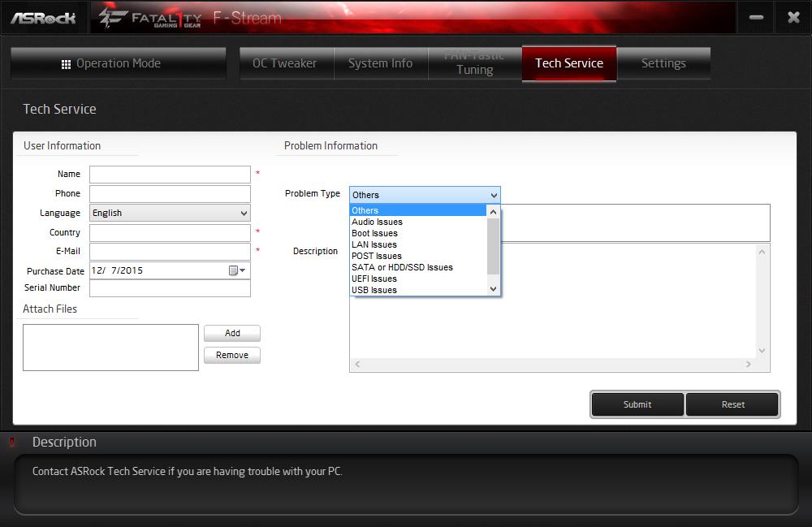The width and height of the screenshot is (812, 527).
Task: Click the problem list scrollbar thumb
Action: 494,246
